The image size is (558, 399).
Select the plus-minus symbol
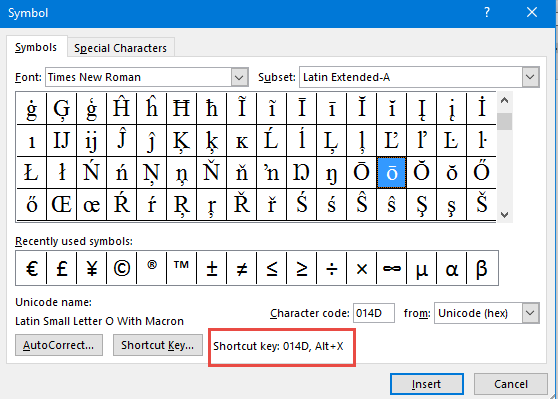pos(212,268)
